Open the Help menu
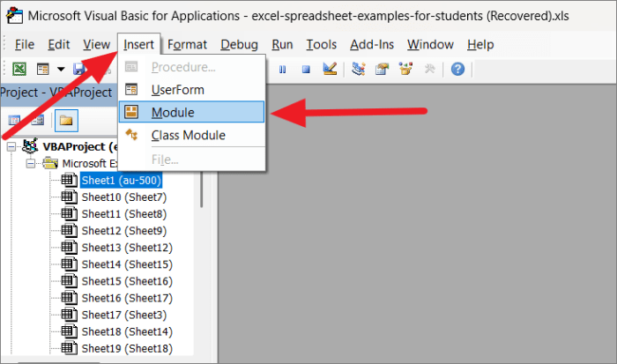Screen dimensions: 617x364 tap(480, 44)
